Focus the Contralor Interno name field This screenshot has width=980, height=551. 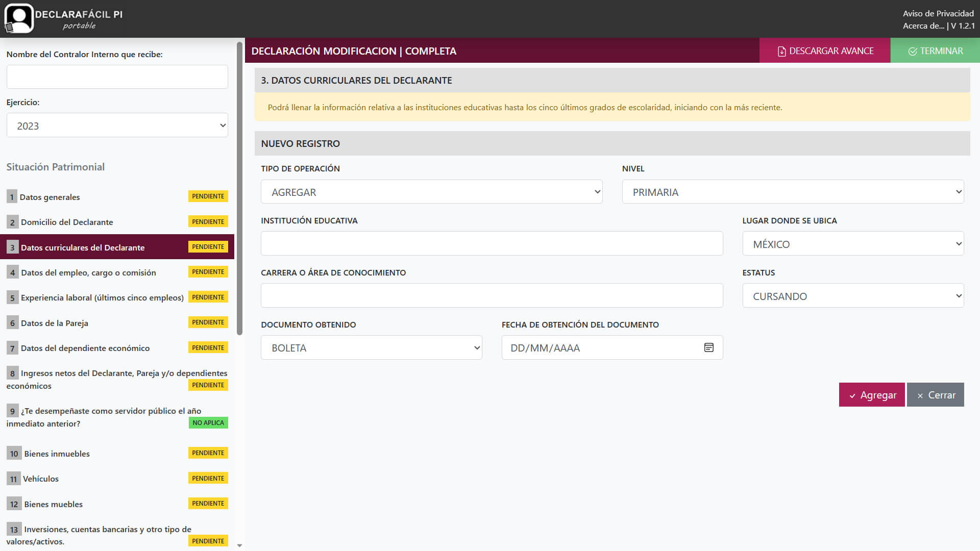pos(117,77)
